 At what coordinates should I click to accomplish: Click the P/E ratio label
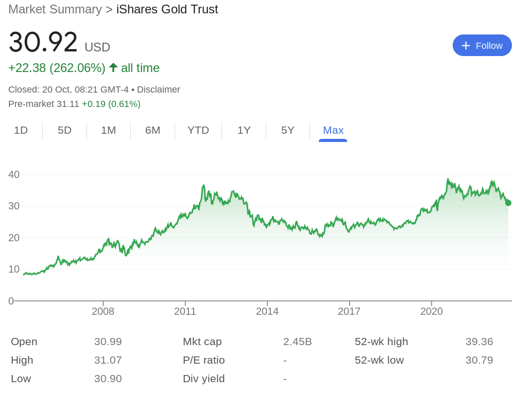pyautogui.click(x=203, y=360)
